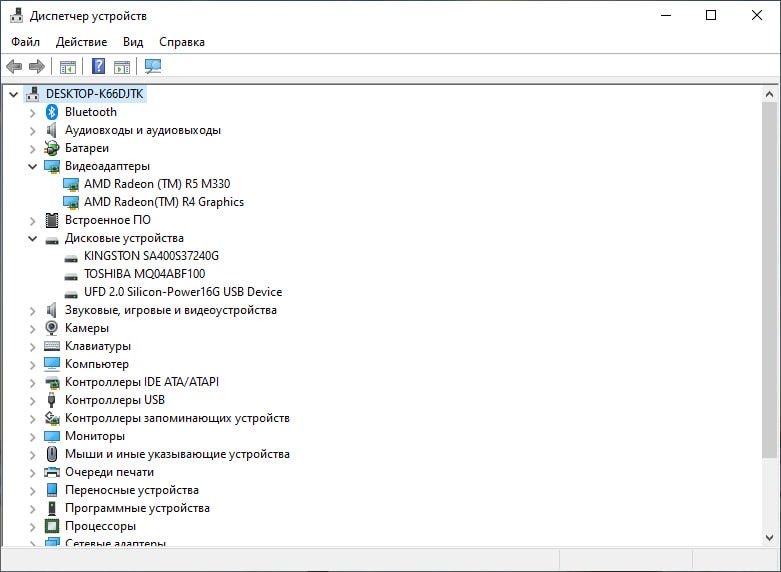Click the TOSHIBA MQ04ABF100 drive icon
Viewport: 781px width, 572px height.
pyautogui.click(x=71, y=276)
